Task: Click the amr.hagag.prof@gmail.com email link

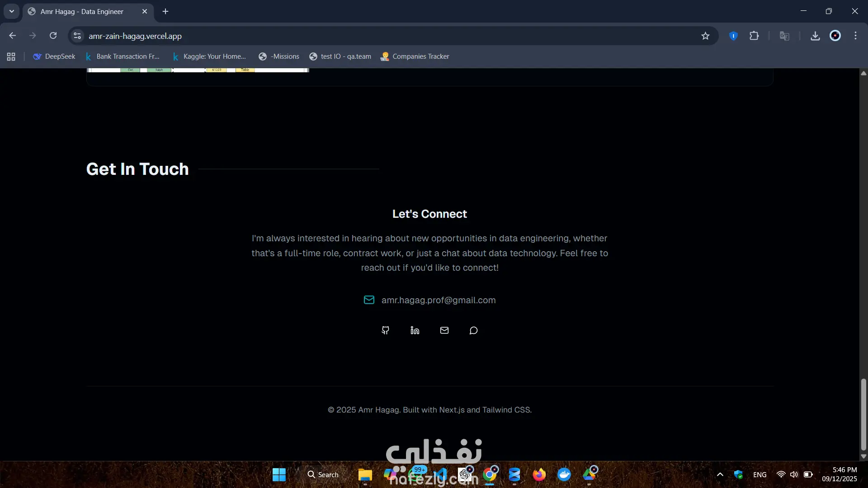Action: coord(438,300)
